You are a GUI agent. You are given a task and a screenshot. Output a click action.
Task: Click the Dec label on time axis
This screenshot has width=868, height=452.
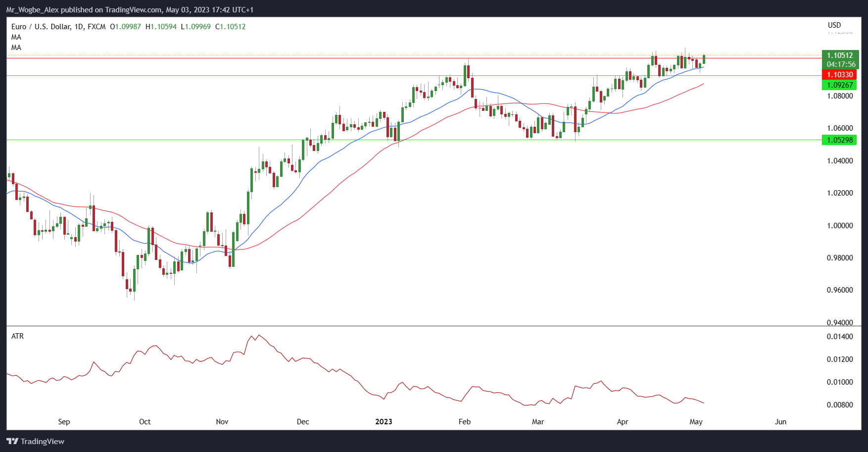(x=303, y=422)
